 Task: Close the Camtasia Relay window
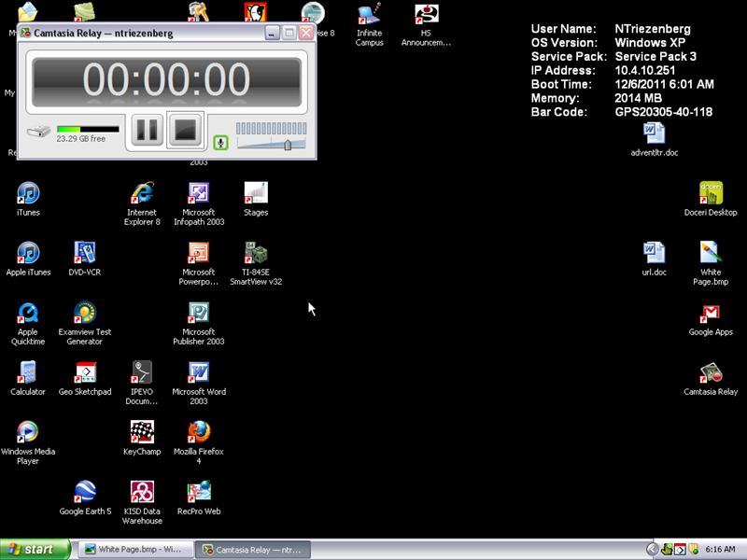click(306, 34)
